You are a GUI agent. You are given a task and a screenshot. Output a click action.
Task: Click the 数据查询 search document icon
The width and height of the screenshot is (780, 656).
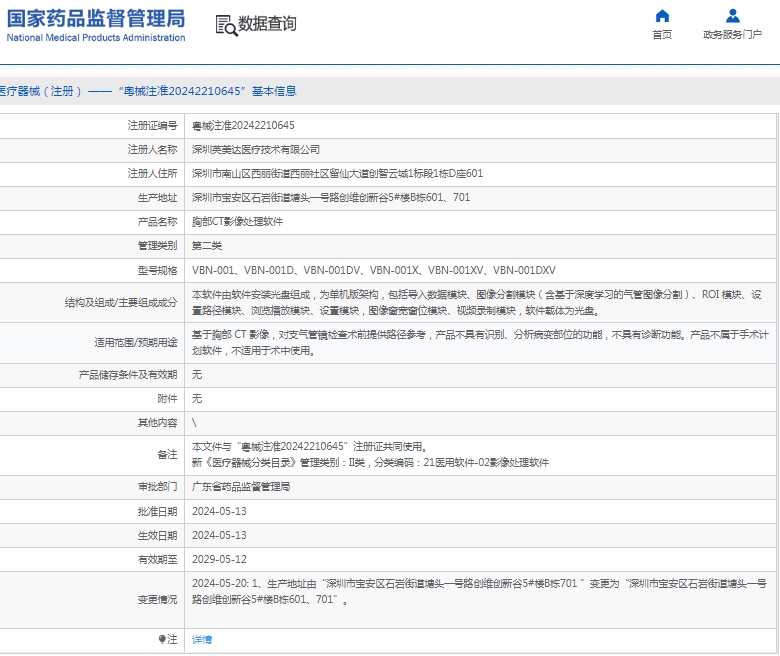tap(226, 25)
